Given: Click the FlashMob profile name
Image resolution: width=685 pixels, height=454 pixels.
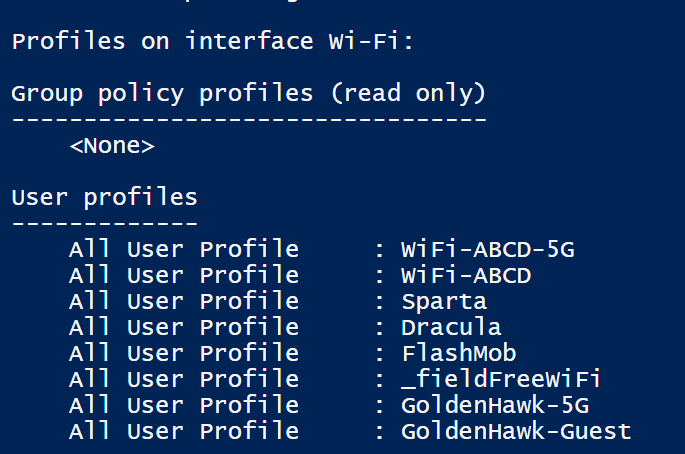Looking at the screenshot, I should coord(459,353).
